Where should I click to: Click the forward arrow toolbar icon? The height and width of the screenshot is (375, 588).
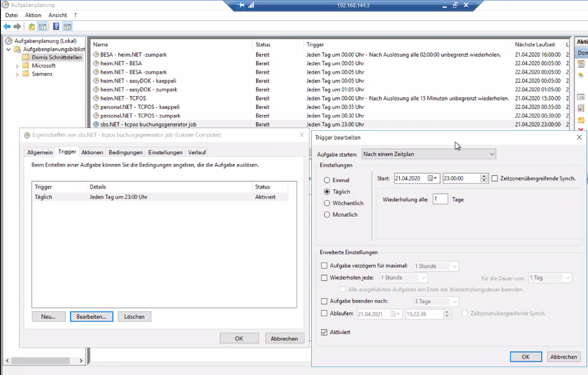click(x=17, y=27)
